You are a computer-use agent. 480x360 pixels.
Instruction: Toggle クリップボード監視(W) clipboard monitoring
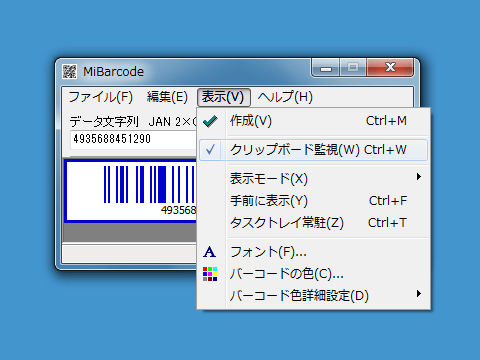point(313,150)
